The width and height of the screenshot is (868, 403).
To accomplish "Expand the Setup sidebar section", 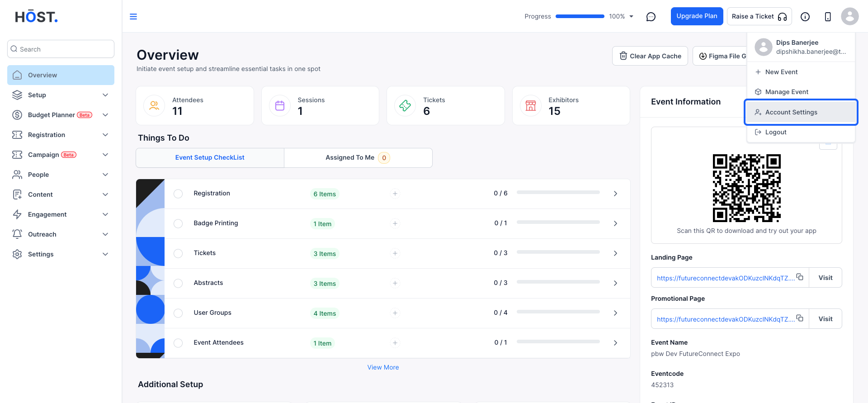I will (61, 95).
